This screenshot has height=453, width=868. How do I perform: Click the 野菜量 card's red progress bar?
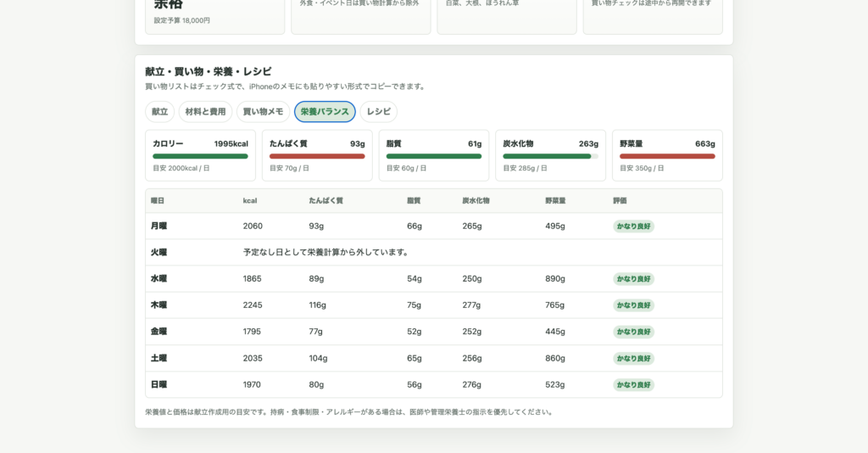click(x=668, y=156)
